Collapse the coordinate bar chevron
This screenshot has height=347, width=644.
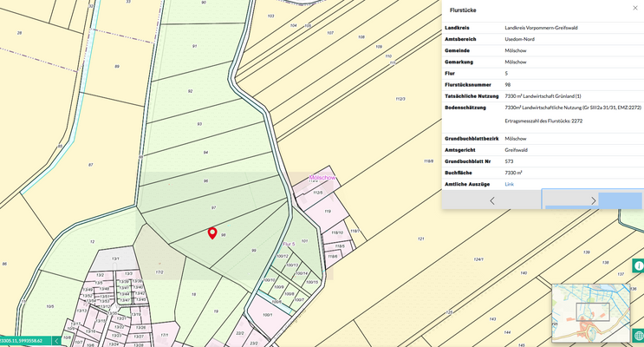(57, 341)
